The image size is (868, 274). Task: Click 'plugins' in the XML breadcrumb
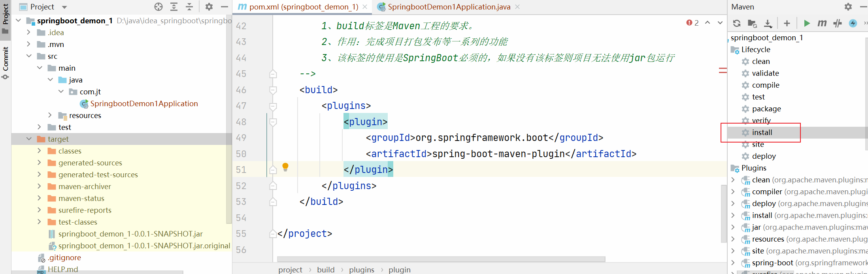(361, 269)
